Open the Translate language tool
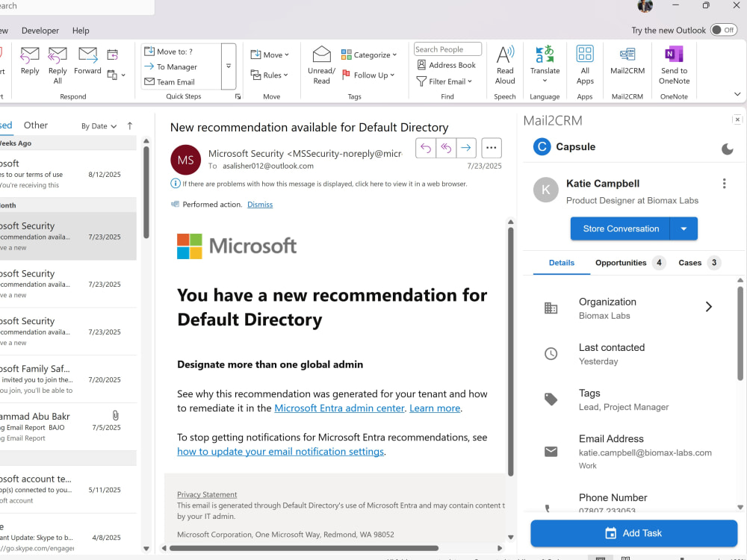 (545, 65)
